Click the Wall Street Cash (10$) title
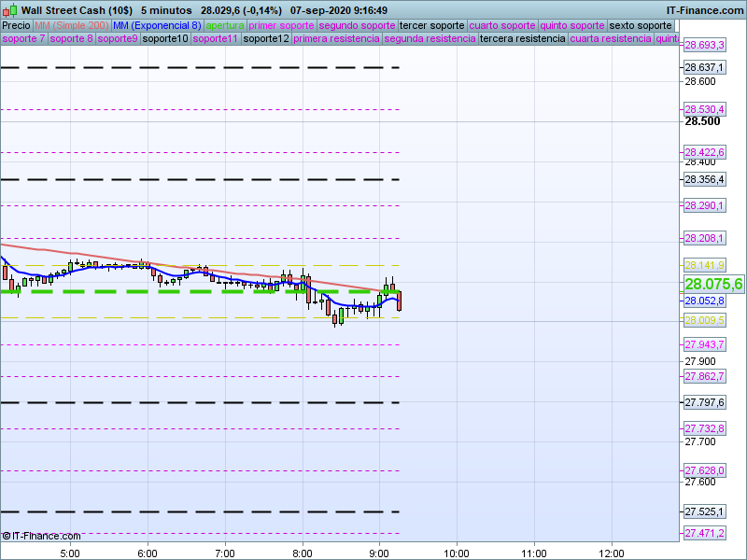The width and height of the screenshot is (747, 560). coord(77,10)
